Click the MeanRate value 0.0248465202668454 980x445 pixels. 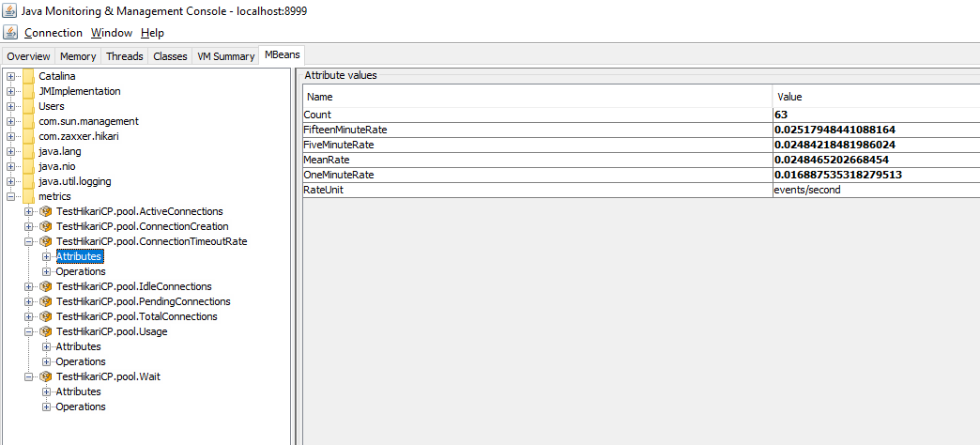click(x=832, y=160)
